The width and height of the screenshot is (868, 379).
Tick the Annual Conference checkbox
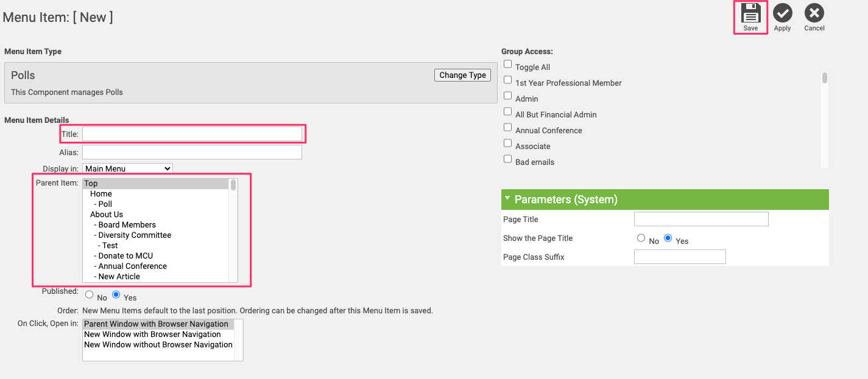(x=507, y=128)
